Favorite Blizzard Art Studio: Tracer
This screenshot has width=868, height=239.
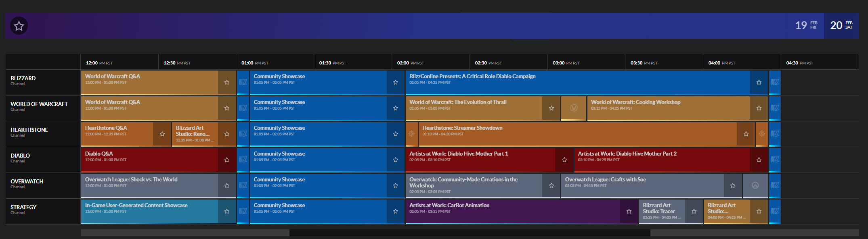694,211
